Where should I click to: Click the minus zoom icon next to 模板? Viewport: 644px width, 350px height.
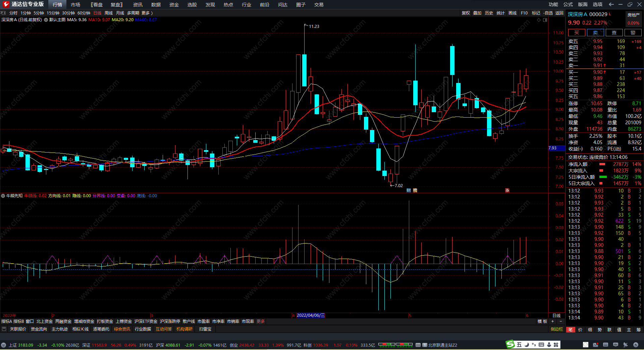click(560, 321)
